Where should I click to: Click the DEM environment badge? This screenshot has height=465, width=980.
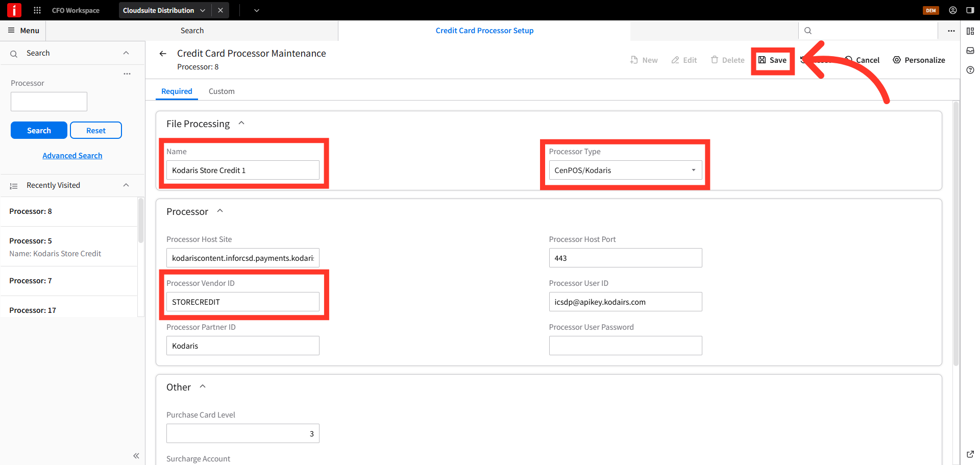click(931, 10)
